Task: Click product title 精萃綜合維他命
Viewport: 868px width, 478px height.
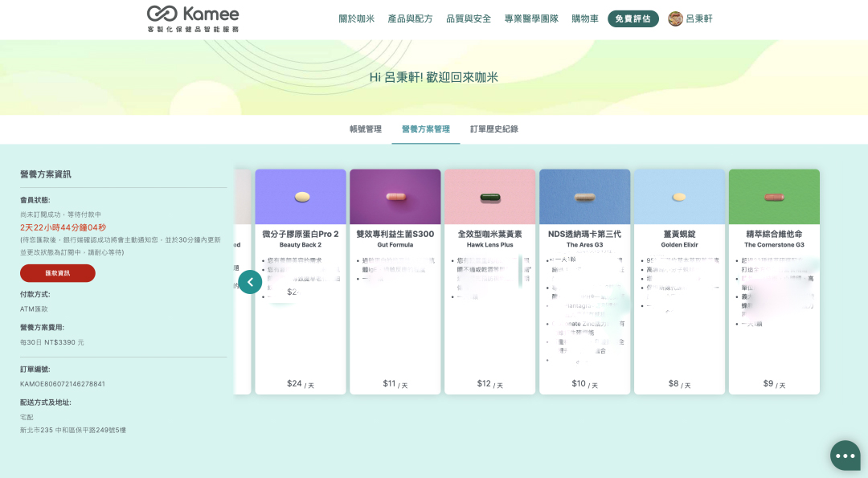Action: coord(774,234)
